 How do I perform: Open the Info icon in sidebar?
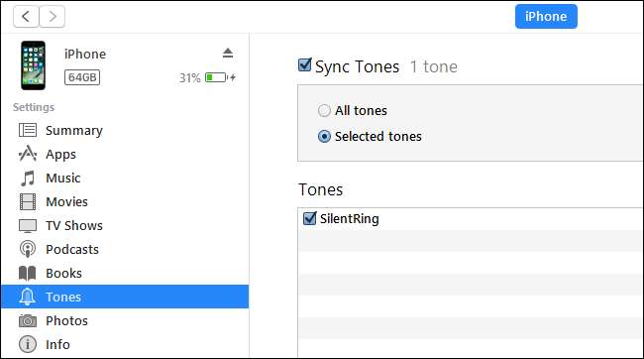pyautogui.click(x=28, y=344)
